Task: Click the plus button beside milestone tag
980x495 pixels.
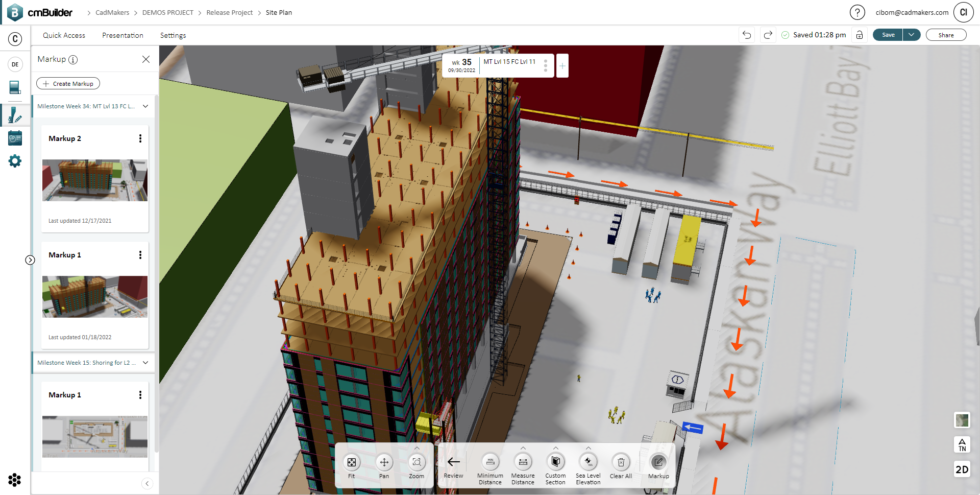Action: click(562, 65)
